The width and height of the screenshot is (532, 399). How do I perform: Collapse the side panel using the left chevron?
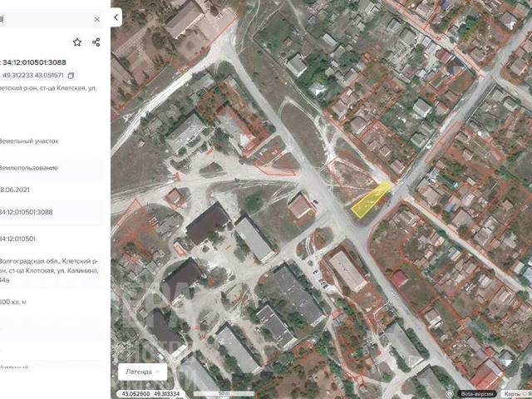tap(116, 17)
